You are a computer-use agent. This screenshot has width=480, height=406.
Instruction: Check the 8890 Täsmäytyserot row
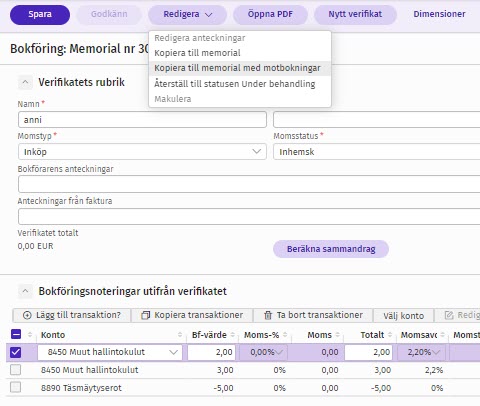pos(16,387)
